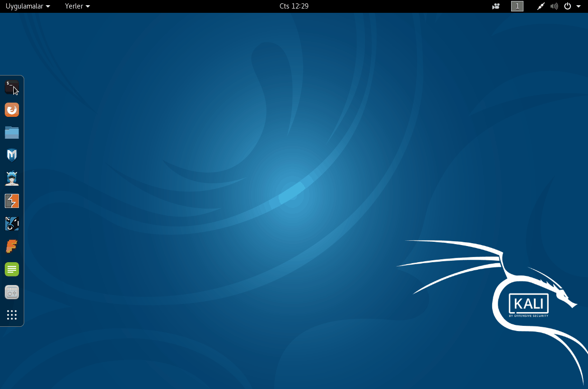
Task: Open the Yerler menu
Action: (77, 6)
